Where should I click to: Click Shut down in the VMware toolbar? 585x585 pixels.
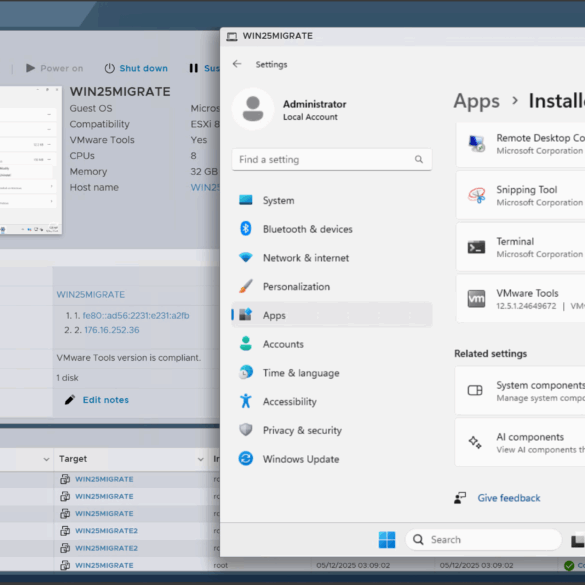point(144,68)
